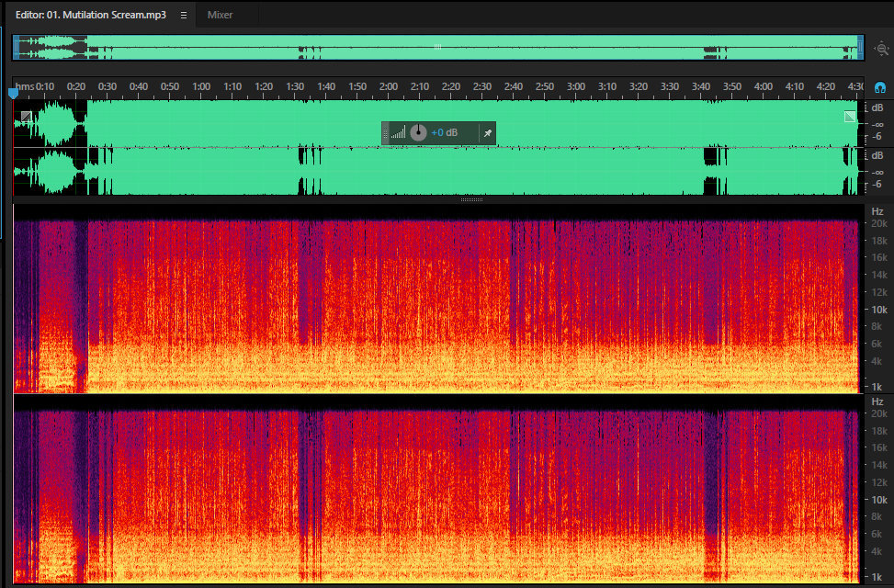Click the HUD pin icon
Viewport: 894px width, 588px height.
click(x=488, y=133)
